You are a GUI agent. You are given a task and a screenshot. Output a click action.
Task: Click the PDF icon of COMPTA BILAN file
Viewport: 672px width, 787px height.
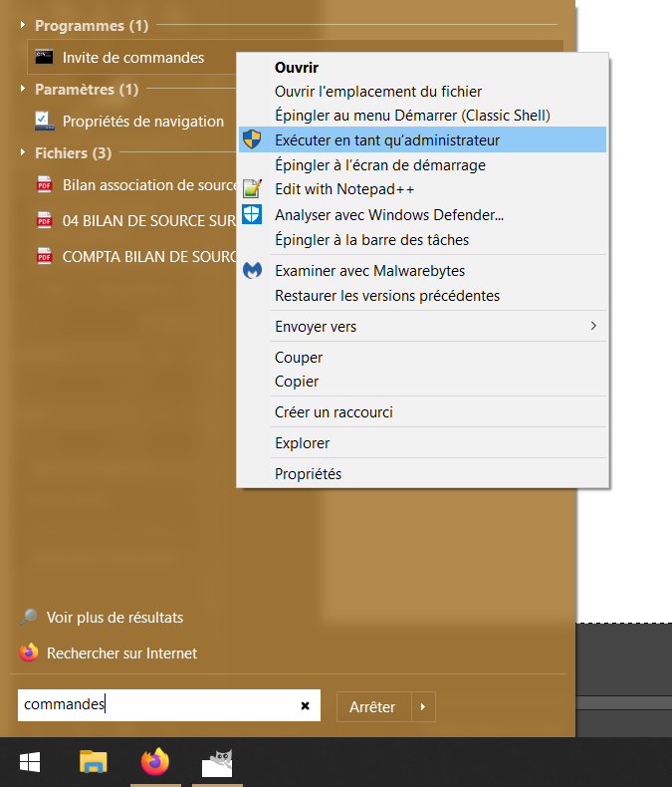coord(44,257)
